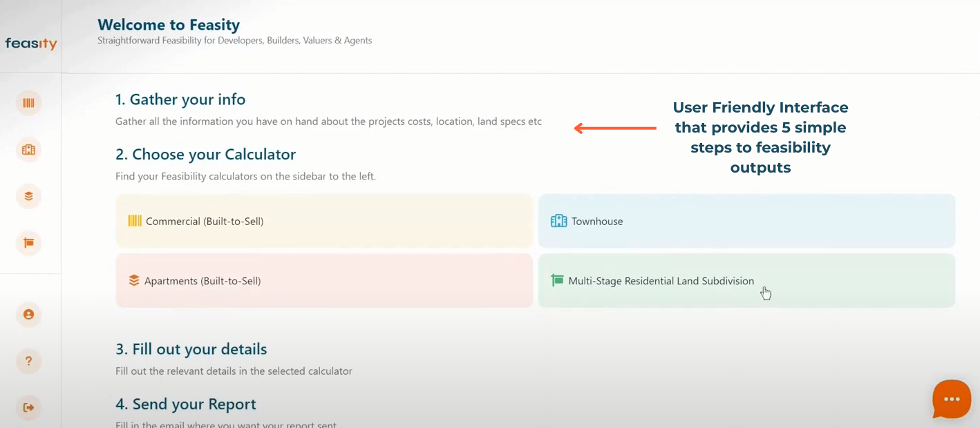Click the Welcome to Feasity heading
This screenshot has width=980, height=428.
click(x=169, y=24)
